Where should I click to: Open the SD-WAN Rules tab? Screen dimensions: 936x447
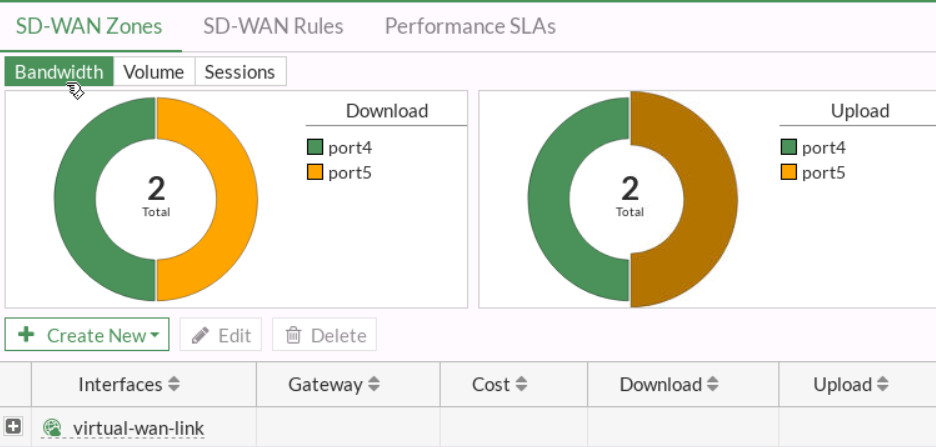pyautogui.click(x=273, y=26)
